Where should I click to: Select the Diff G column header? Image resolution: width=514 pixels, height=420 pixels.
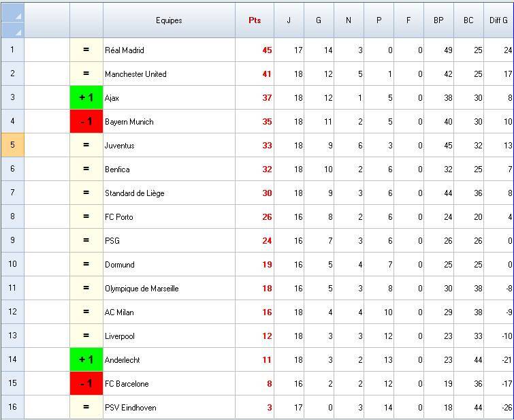pyautogui.click(x=498, y=20)
